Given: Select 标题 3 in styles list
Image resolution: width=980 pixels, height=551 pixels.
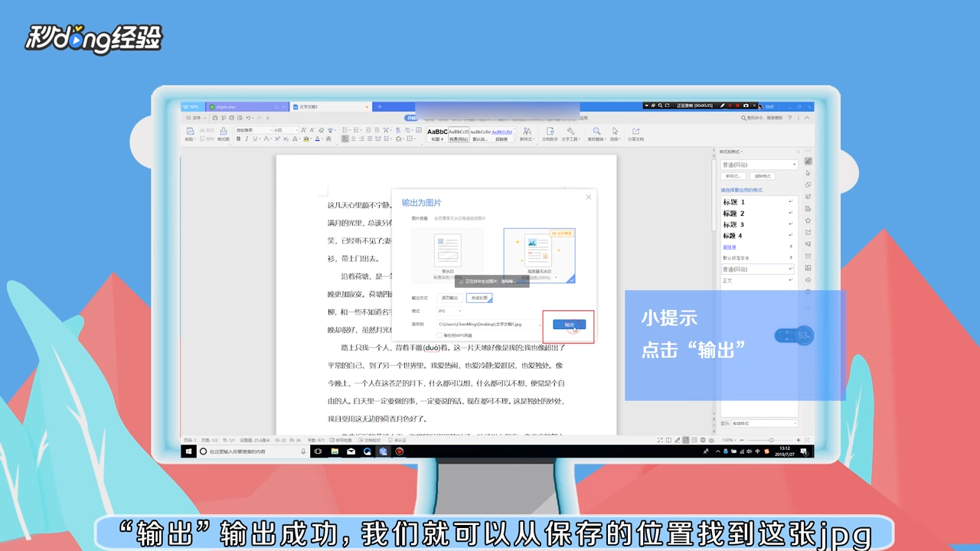Looking at the screenshot, I should (759, 224).
